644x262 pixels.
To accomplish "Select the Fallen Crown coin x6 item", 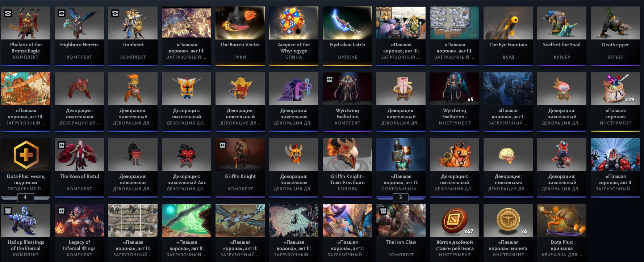I will coord(508,232).
